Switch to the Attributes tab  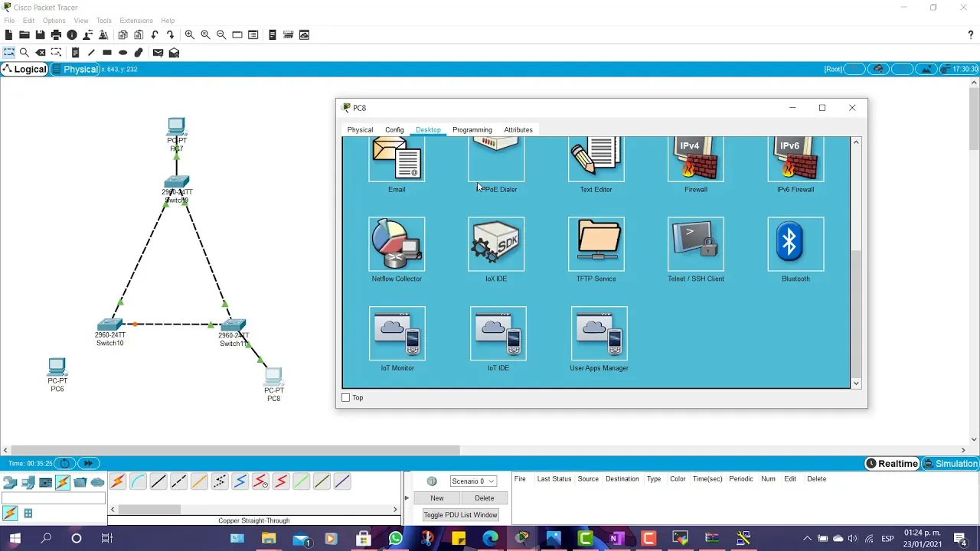click(518, 130)
